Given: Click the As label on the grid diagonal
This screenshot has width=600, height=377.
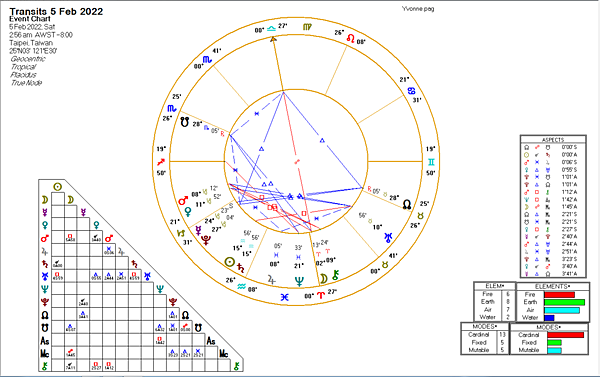Looking at the screenshot, I should [x=211, y=341].
